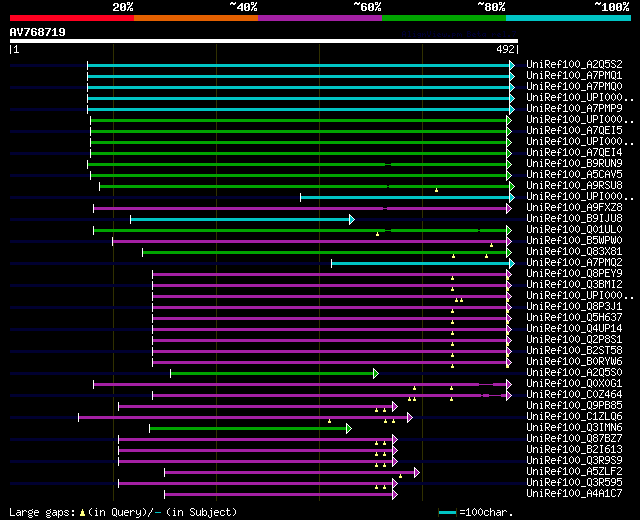
Task: Select the UniRef100_B5WPW0 label
Action: point(574,241)
